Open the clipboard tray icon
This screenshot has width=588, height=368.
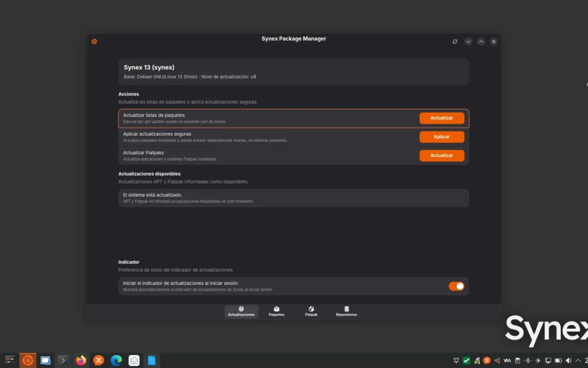tap(518, 360)
